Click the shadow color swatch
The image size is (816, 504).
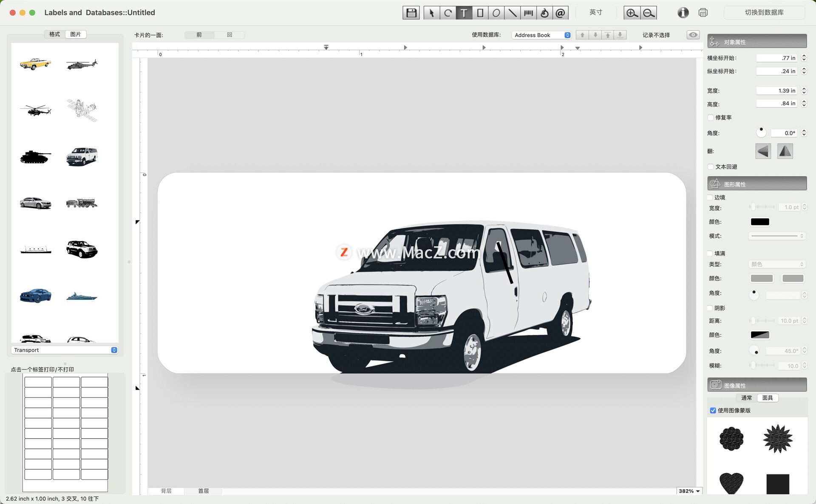point(760,335)
